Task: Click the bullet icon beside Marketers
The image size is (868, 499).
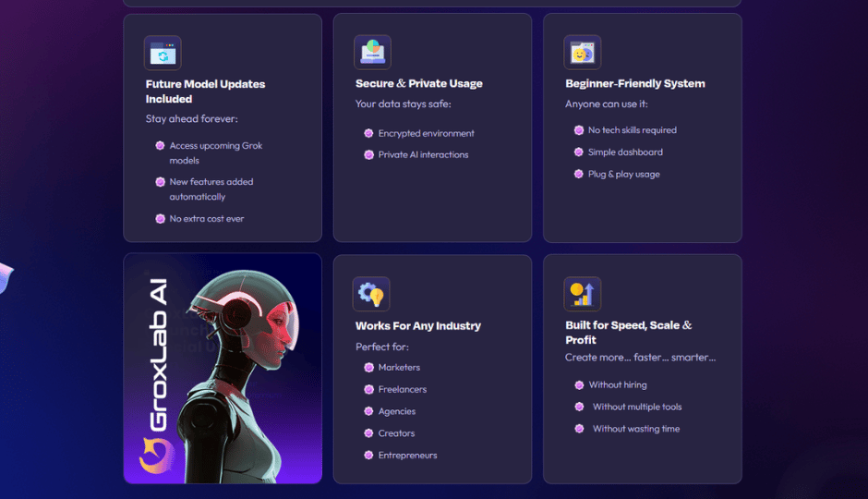Action: 368,367
